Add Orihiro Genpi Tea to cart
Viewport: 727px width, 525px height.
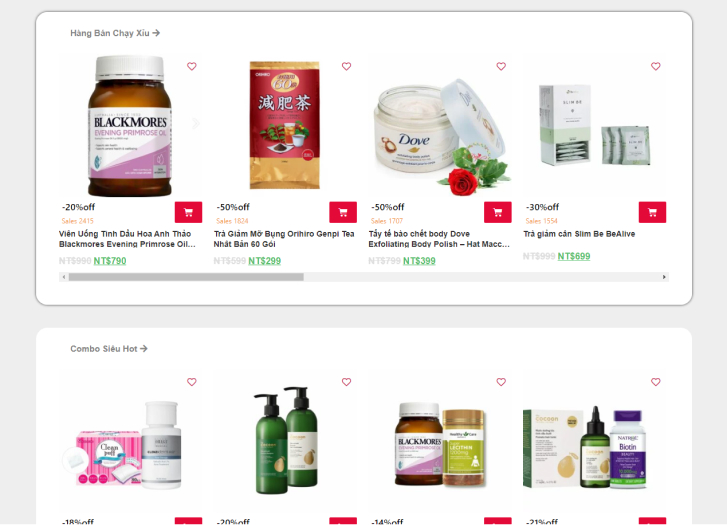click(x=343, y=212)
